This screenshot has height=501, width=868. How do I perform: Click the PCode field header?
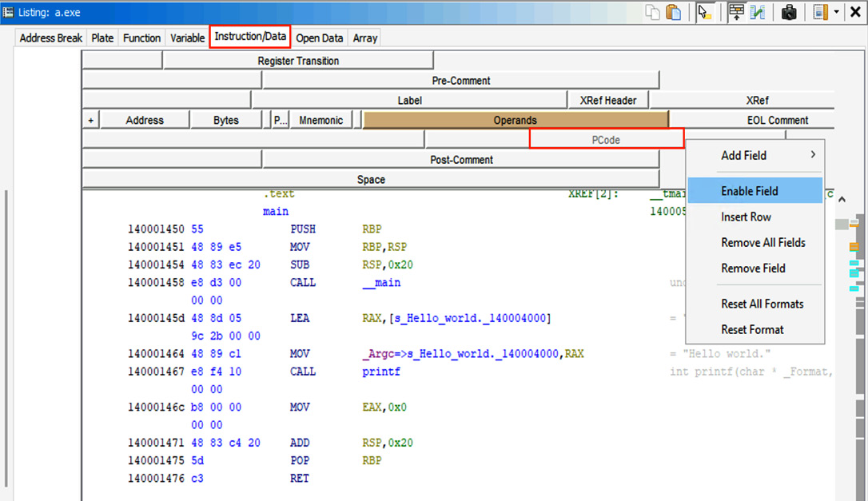point(606,140)
